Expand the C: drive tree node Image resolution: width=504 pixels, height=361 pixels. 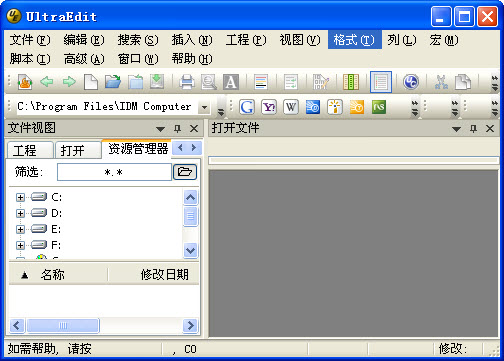(x=20, y=197)
